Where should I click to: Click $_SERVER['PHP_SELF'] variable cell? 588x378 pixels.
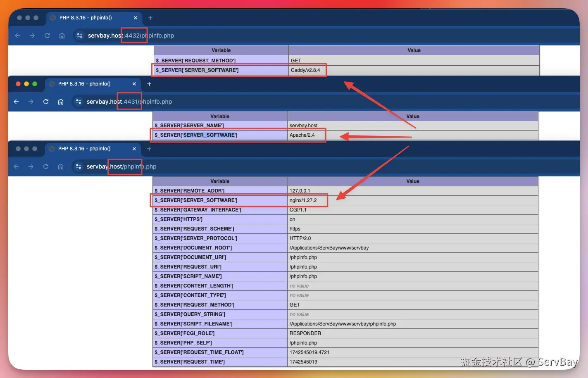pyautogui.click(x=220, y=343)
